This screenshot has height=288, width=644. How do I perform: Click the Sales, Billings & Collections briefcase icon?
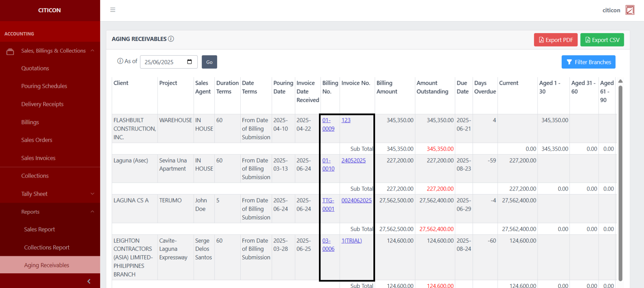click(10, 51)
